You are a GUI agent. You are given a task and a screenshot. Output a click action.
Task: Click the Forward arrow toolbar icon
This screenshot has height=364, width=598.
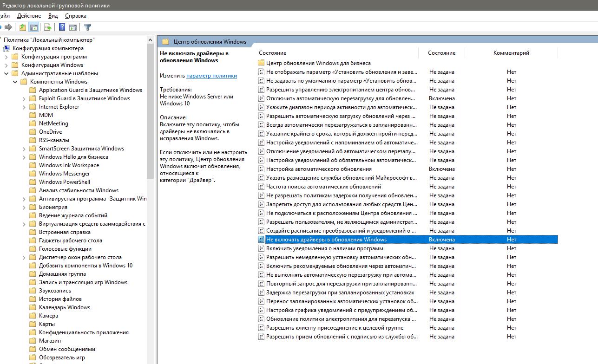[8, 27]
